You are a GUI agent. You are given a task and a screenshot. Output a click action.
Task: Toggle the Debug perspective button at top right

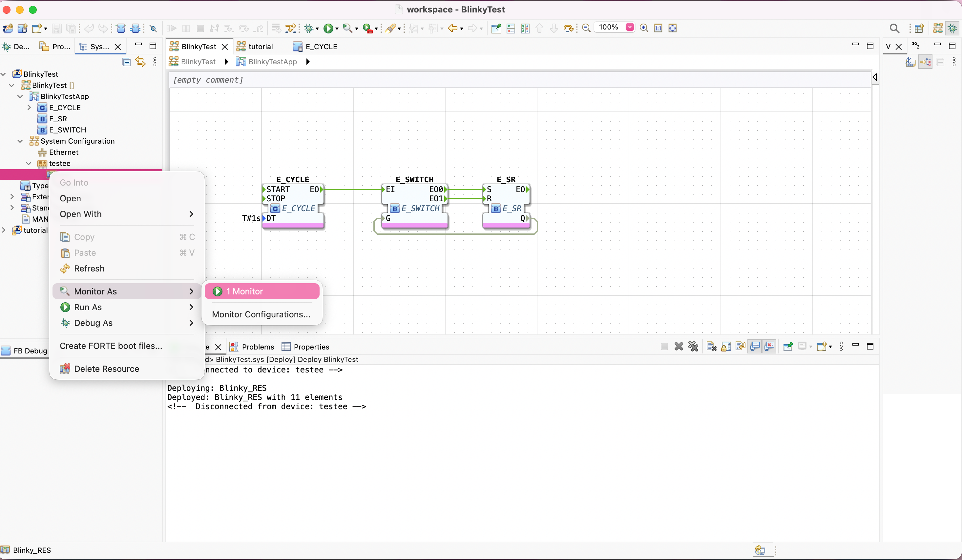(953, 28)
